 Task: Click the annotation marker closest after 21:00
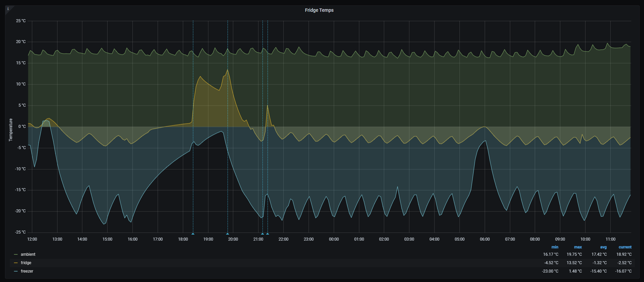click(x=263, y=233)
